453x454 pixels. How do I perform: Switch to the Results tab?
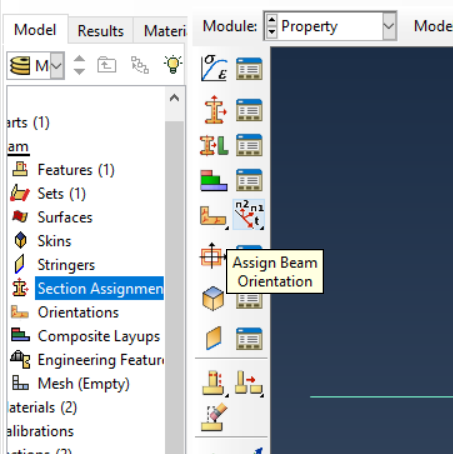coord(101,31)
